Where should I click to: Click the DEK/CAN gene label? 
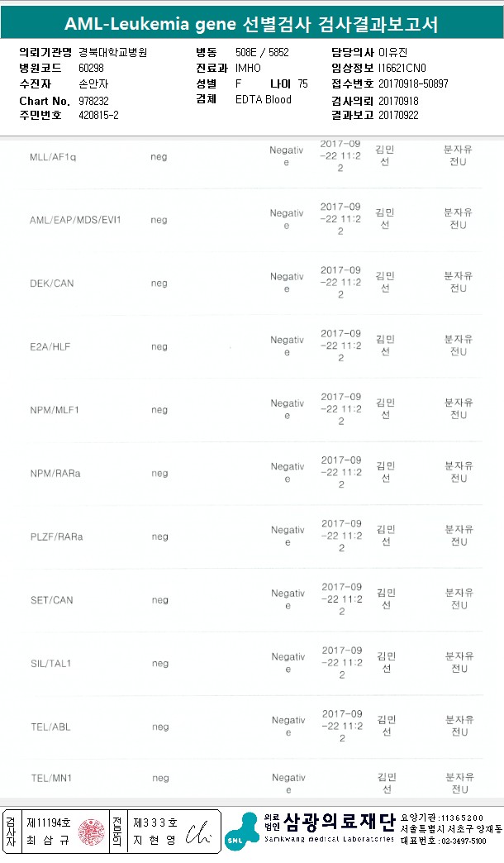click(51, 284)
